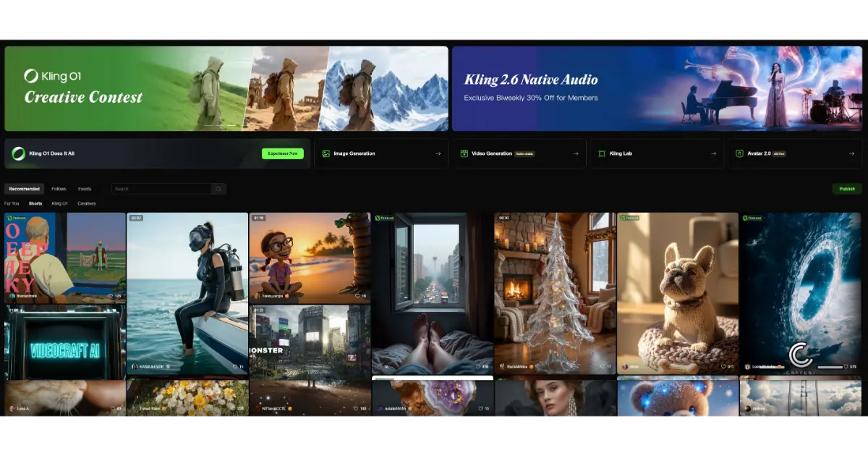Click the Avatar 2.0 icon
Viewport: 868px width, 456px height.
[739, 153]
